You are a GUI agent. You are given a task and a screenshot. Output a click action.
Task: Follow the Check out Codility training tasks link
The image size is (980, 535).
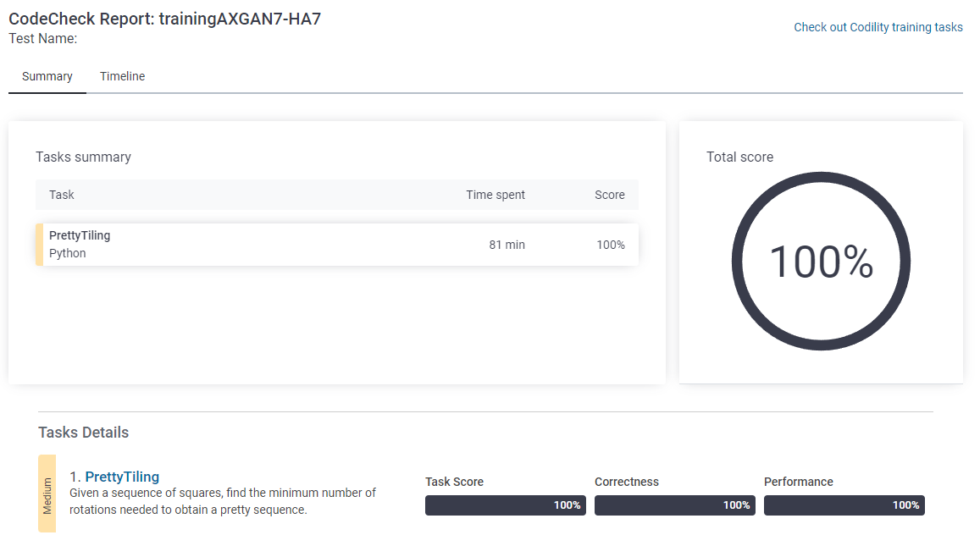tap(878, 27)
